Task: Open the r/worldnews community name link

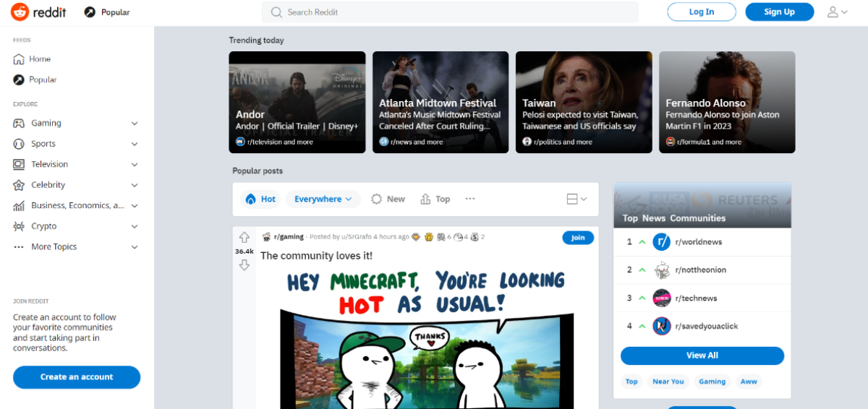Action: (699, 242)
